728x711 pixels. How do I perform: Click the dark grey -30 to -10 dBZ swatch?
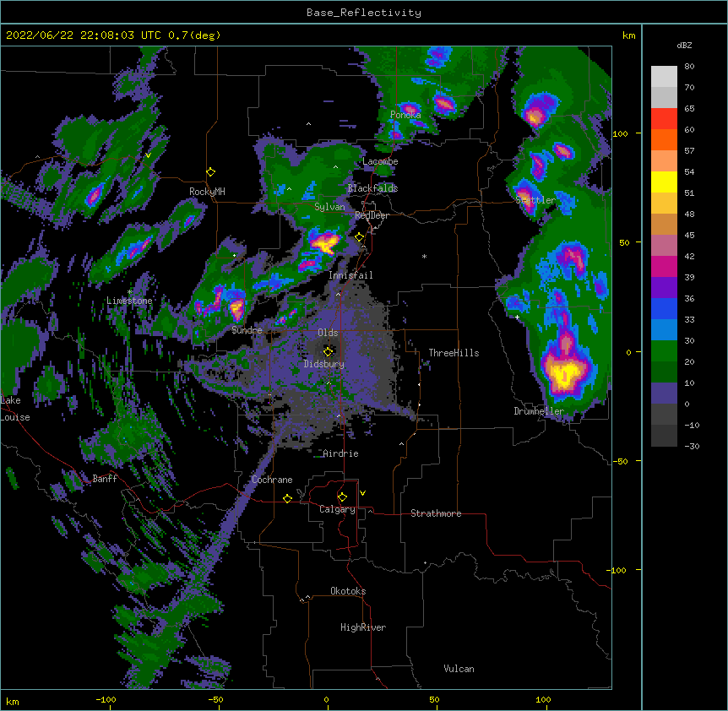[x=664, y=436]
